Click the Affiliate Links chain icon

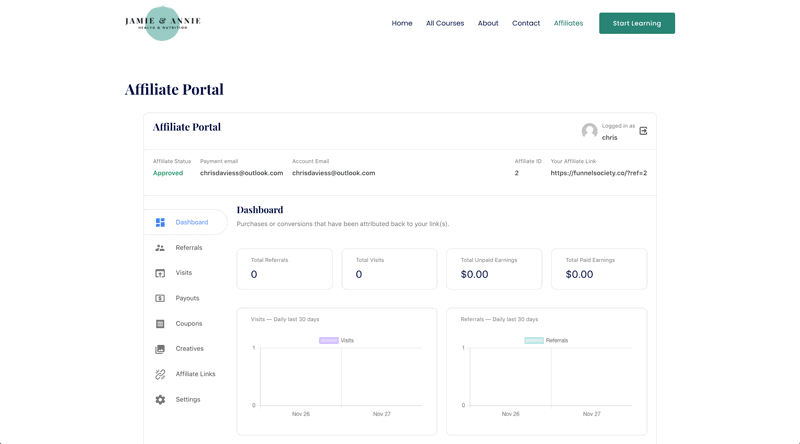[160, 374]
